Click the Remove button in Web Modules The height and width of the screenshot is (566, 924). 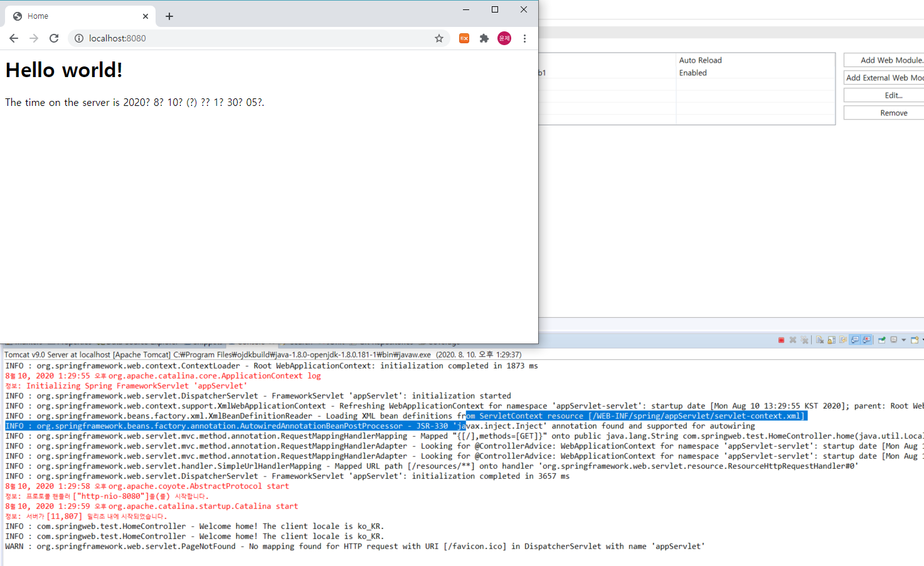click(x=884, y=113)
